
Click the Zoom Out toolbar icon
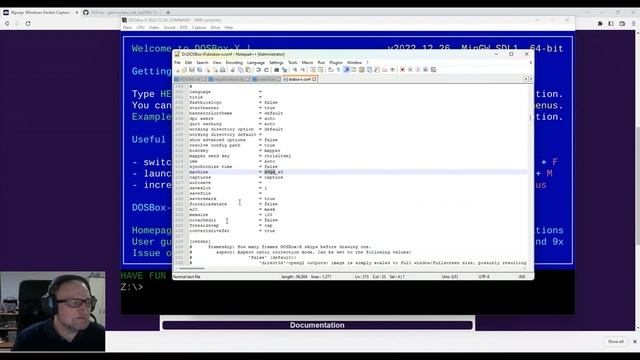303,70
